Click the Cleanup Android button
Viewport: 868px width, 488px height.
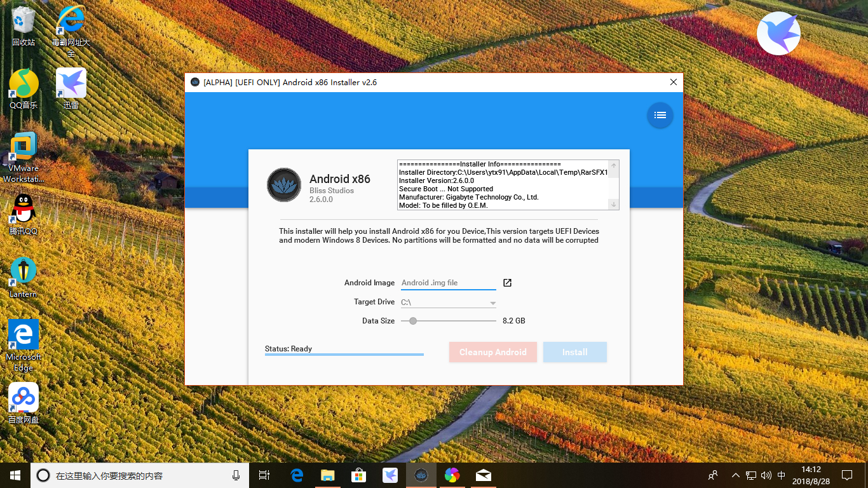tap(493, 352)
